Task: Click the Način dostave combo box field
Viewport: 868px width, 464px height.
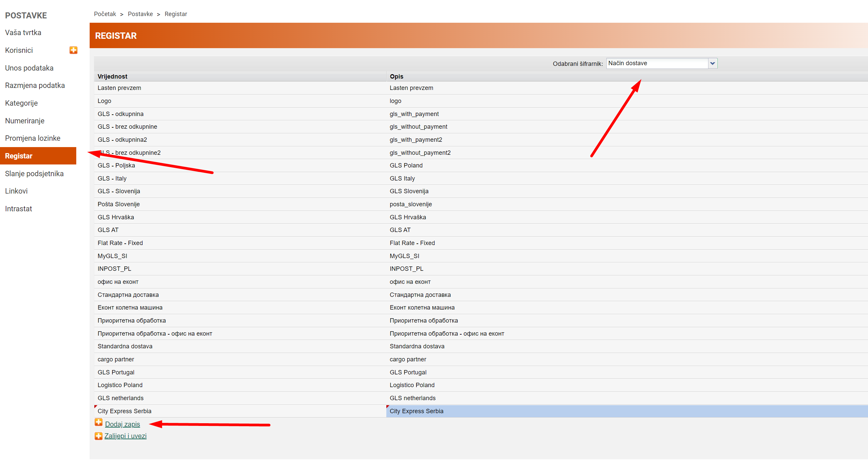Action: 657,63
